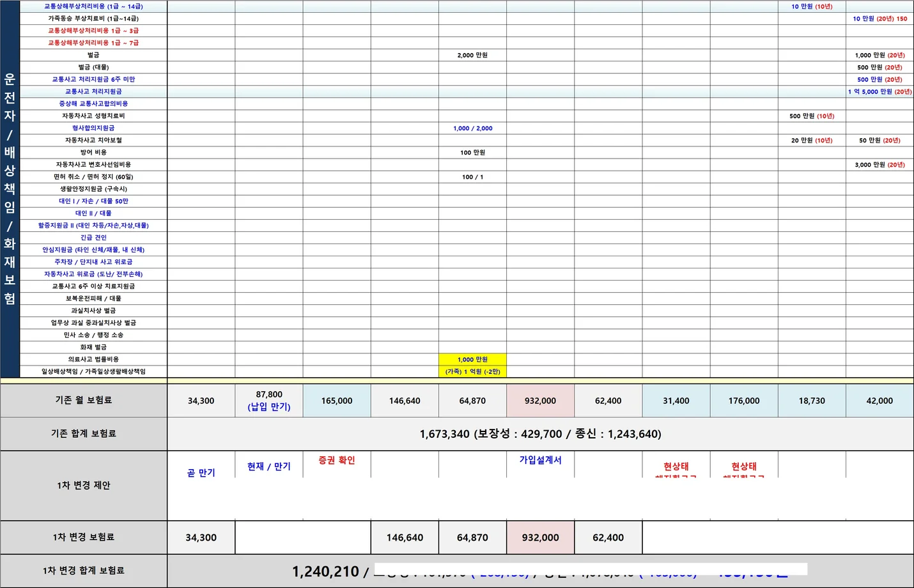Click the 3,000 만원 (20년) cell

(879, 164)
